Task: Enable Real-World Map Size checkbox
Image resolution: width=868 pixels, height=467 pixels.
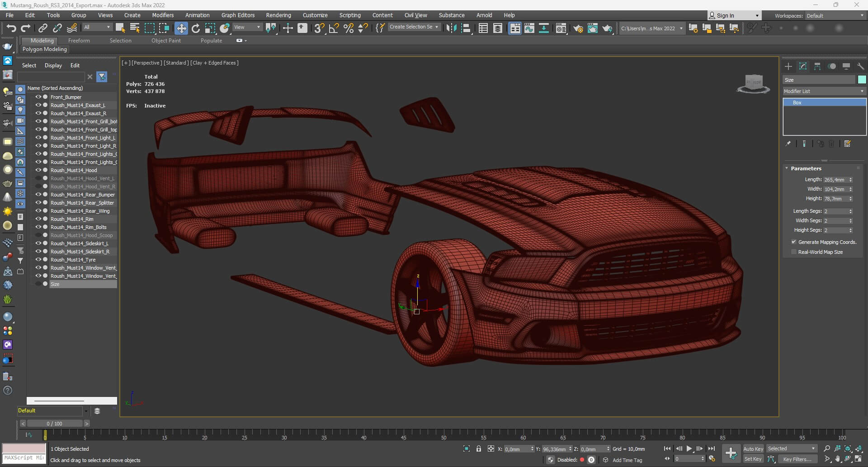Action: (x=794, y=252)
